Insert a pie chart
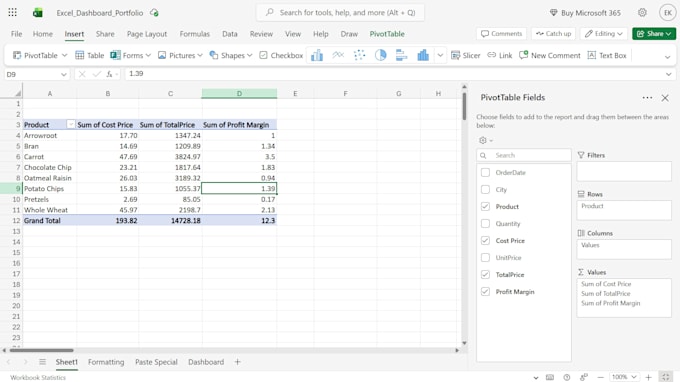 (x=380, y=55)
